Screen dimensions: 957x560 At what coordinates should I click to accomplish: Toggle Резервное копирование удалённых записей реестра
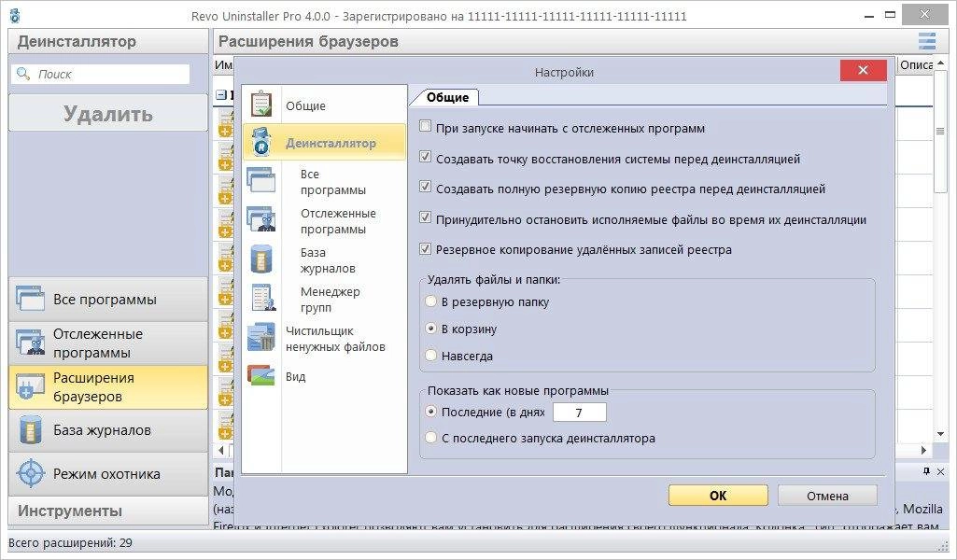click(426, 248)
